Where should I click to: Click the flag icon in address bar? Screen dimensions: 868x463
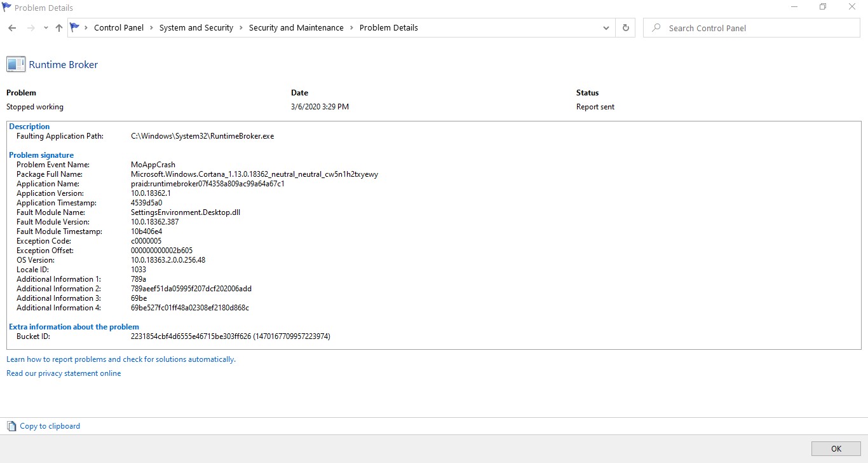pos(75,27)
